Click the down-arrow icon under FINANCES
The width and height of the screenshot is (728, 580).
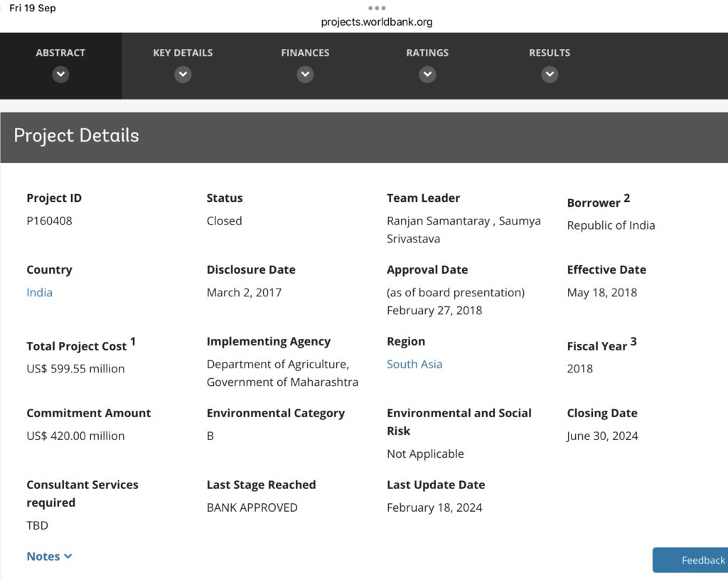click(x=305, y=74)
